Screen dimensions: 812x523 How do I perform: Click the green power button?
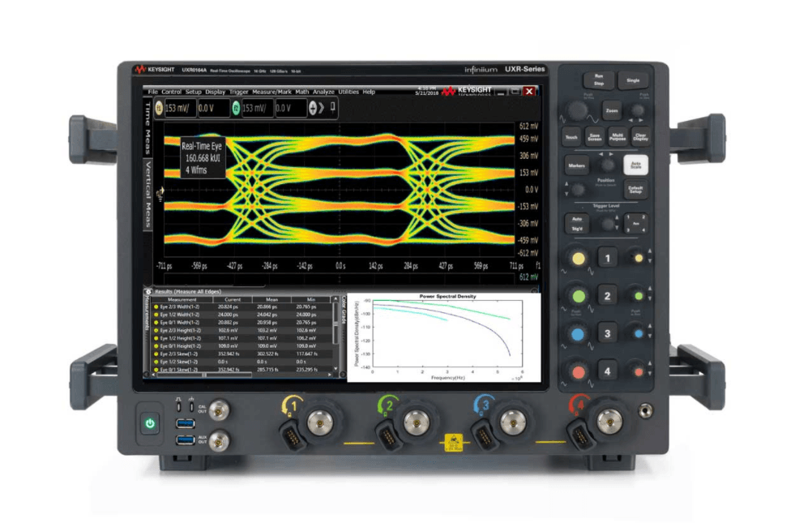pyautogui.click(x=150, y=423)
